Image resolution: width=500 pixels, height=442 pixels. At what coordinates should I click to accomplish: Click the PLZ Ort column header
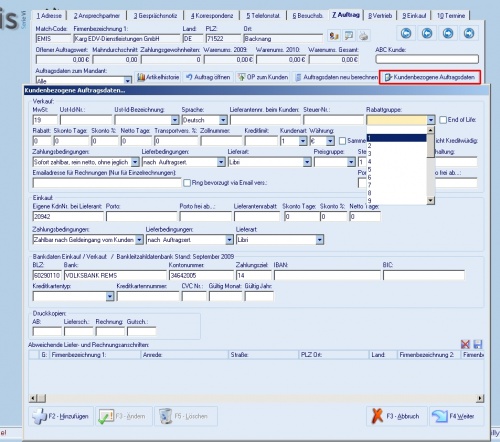pos(334,355)
